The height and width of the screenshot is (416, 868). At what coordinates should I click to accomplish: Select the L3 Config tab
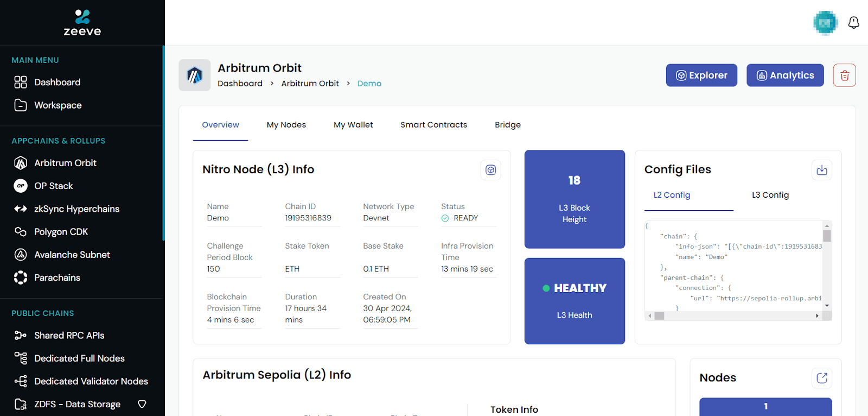[770, 195]
